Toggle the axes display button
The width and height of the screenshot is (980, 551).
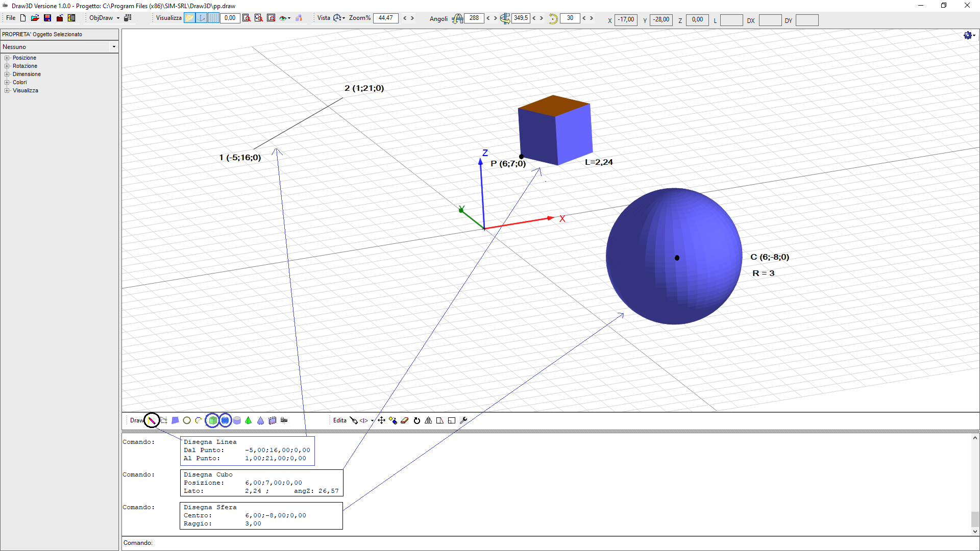click(202, 18)
